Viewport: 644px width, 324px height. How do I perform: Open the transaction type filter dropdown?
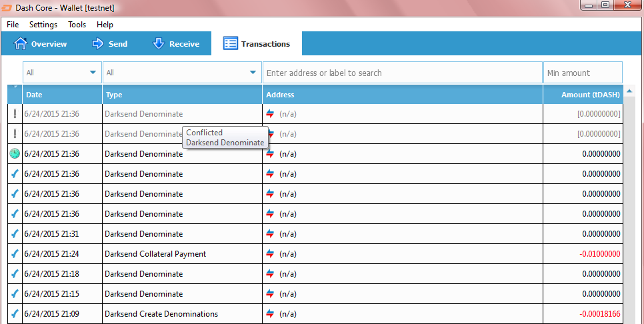click(182, 73)
